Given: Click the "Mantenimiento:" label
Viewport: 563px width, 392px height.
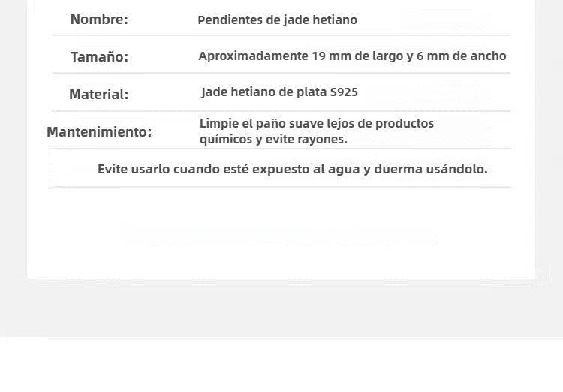Looking at the screenshot, I should [99, 132].
